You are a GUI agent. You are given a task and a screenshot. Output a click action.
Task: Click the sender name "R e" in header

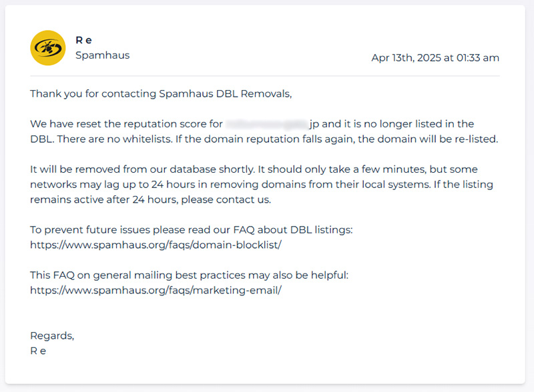[83, 40]
